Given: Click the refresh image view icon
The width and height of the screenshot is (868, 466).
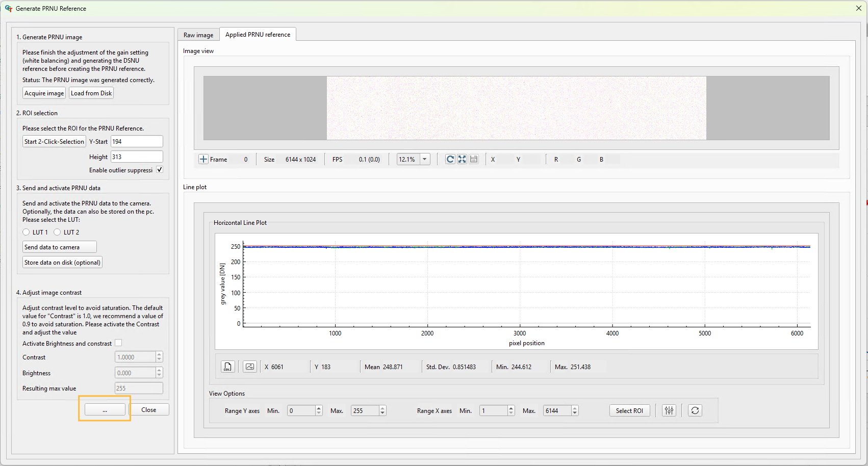Looking at the screenshot, I should (x=450, y=159).
